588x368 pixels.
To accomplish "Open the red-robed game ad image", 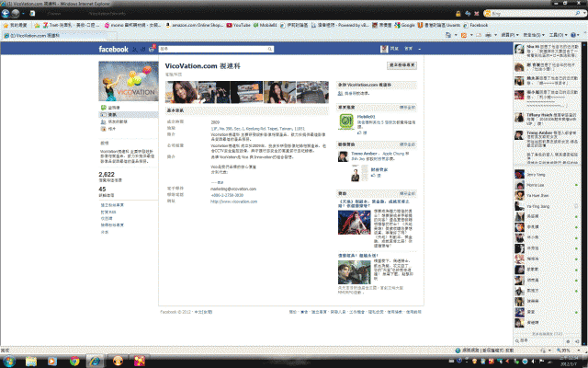I will coord(355,223).
